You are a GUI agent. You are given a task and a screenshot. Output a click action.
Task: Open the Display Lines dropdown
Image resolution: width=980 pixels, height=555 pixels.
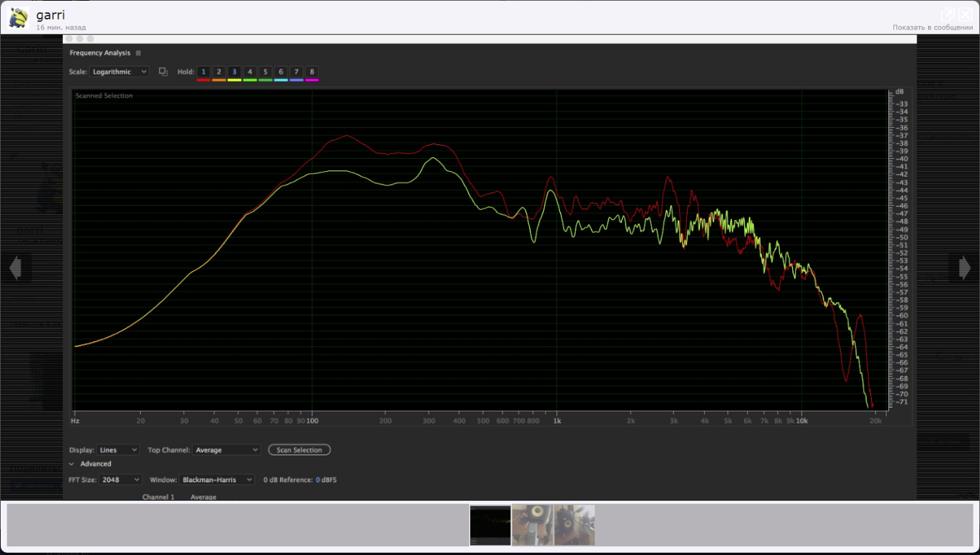(x=118, y=450)
